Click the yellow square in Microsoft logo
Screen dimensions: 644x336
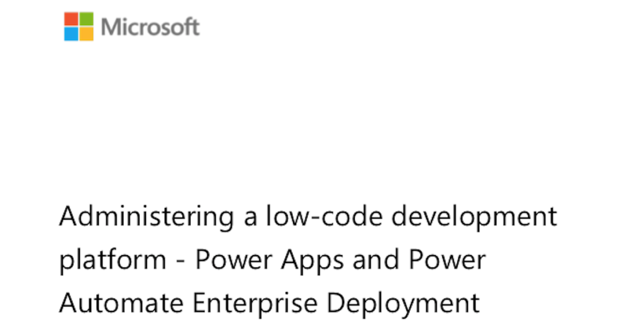click(x=86, y=34)
